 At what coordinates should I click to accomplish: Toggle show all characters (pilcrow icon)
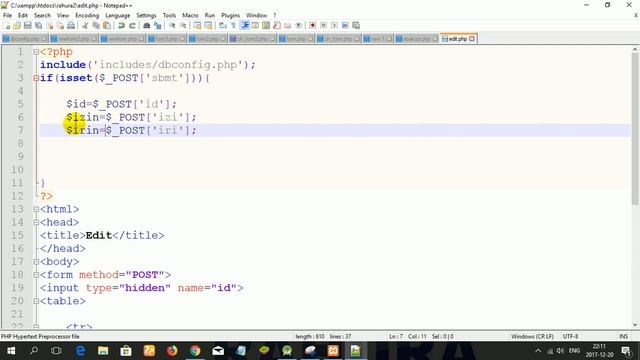point(233,25)
